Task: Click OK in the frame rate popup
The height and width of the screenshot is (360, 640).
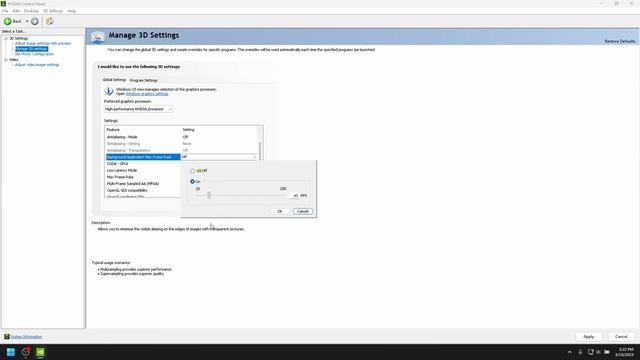Action: point(280,211)
